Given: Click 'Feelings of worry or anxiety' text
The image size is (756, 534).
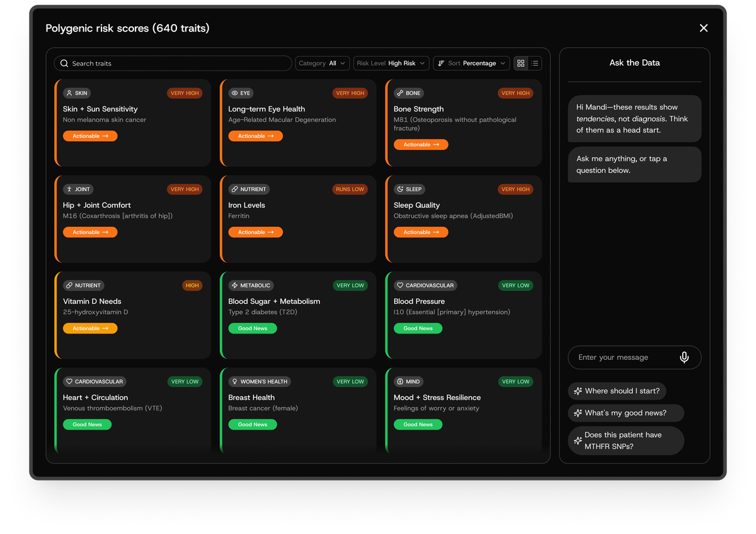Looking at the screenshot, I should click(437, 408).
